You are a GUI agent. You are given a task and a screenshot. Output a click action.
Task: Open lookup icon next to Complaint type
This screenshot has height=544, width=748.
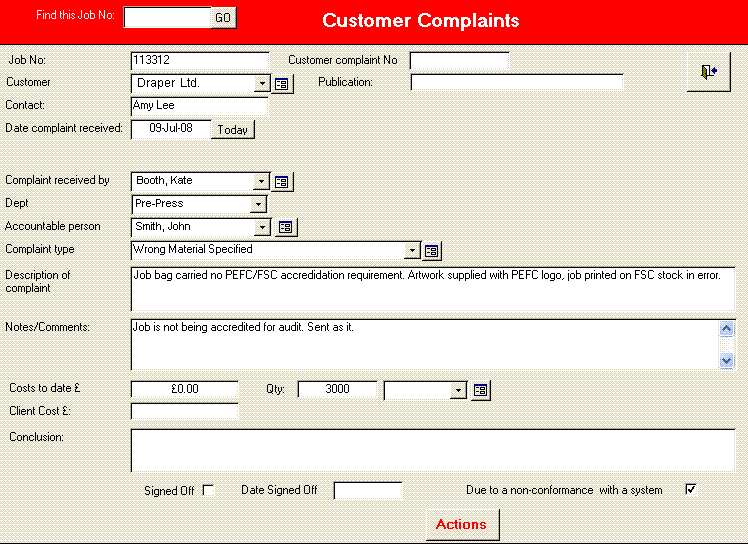[x=432, y=250]
